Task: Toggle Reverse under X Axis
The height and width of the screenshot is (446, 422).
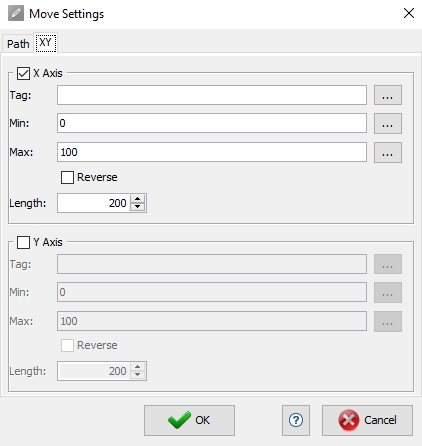Action: click(67, 177)
